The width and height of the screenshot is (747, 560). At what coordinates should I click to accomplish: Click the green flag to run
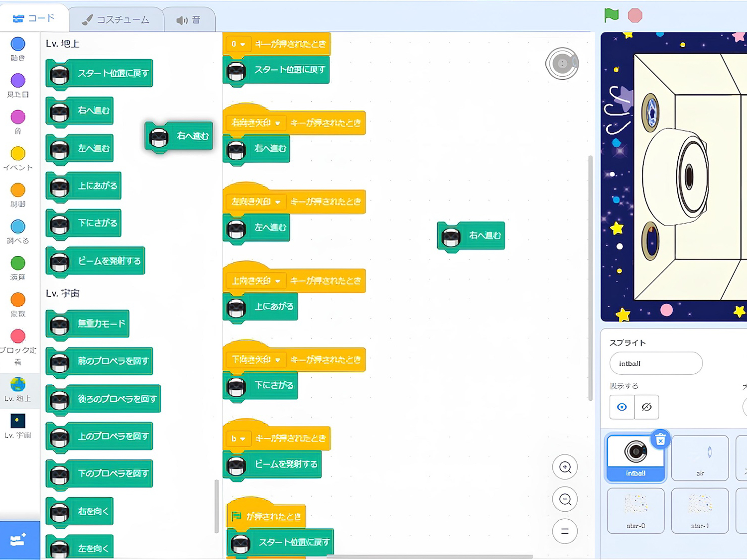click(611, 15)
